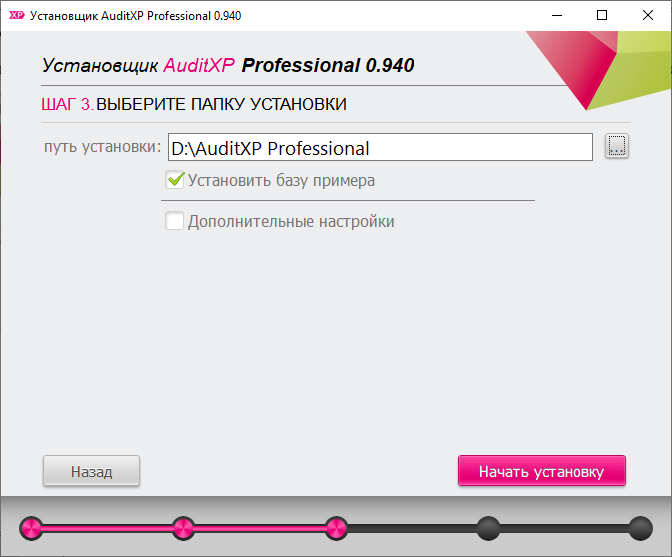Select second pink step marker on progress bar

[x=183, y=528]
